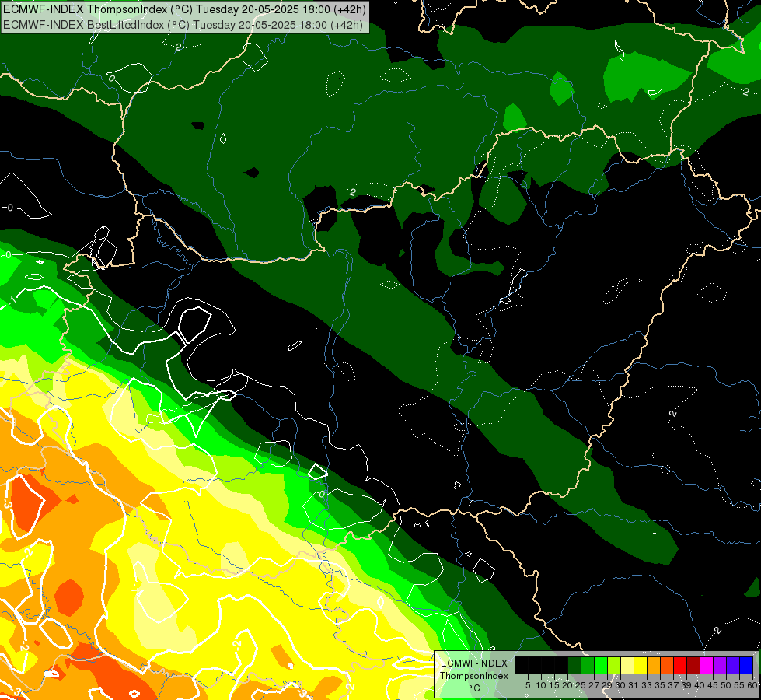
Task: Click the bright green 27-29 legend swatch
Action: pyautogui.click(x=601, y=666)
